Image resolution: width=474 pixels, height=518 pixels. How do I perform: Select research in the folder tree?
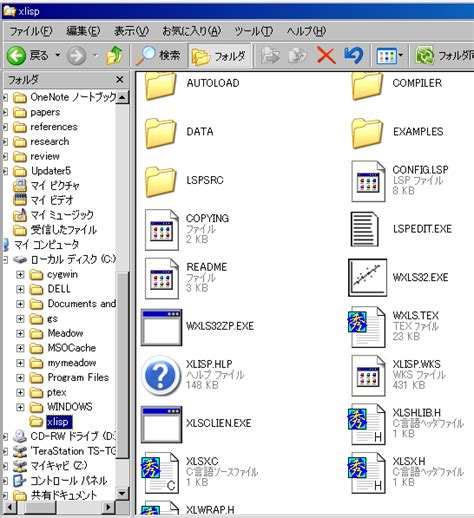[50, 142]
